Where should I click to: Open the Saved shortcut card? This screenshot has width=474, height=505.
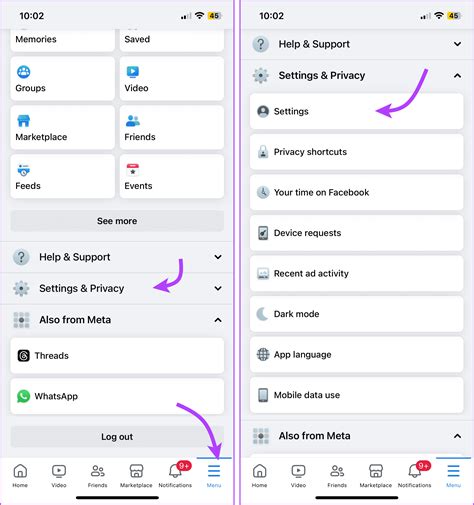pyautogui.click(x=172, y=40)
